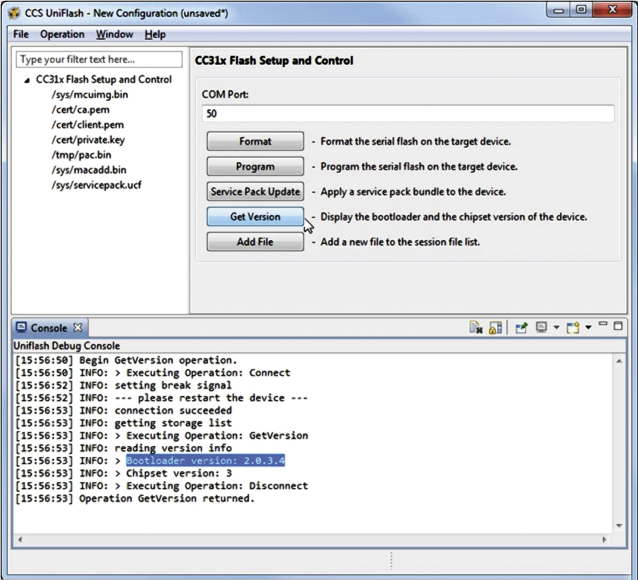Click 'connection succeeded' console line

tap(124, 410)
